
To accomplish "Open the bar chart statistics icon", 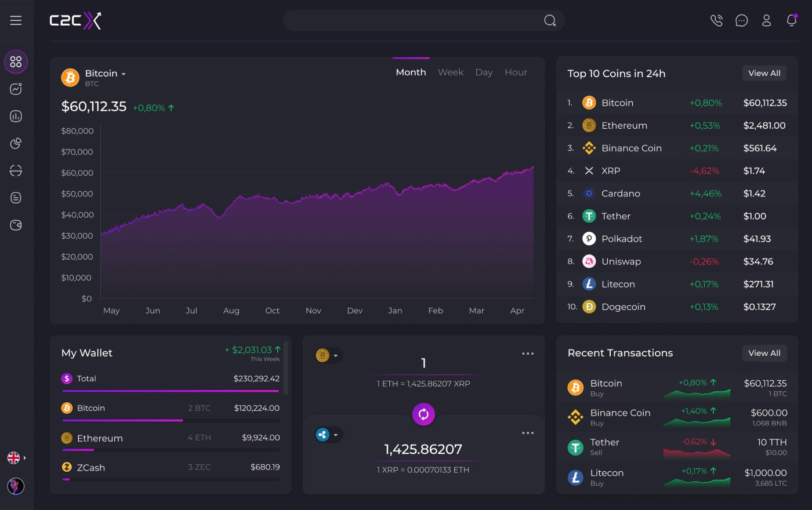I will pyautogui.click(x=16, y=116).
